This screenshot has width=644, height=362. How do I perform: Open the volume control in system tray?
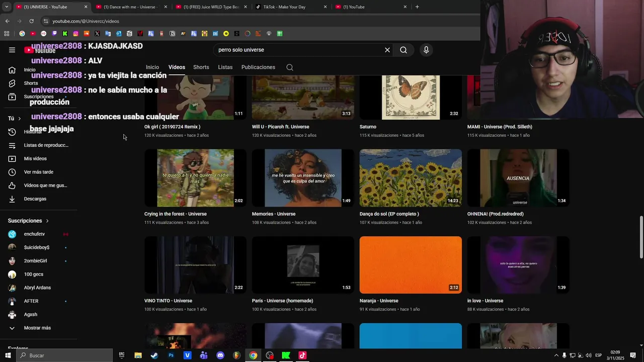tap(589, 355)
